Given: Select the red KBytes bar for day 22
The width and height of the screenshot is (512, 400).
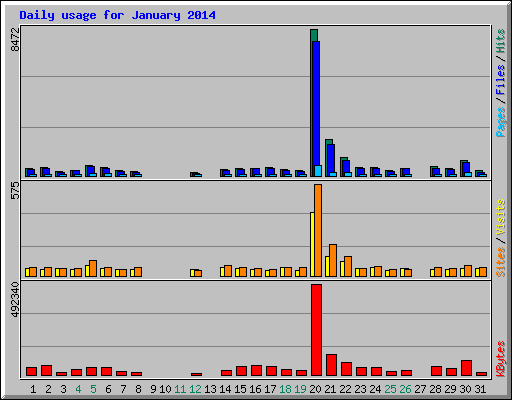Looking at the screenshot, I should pos(346,369).
